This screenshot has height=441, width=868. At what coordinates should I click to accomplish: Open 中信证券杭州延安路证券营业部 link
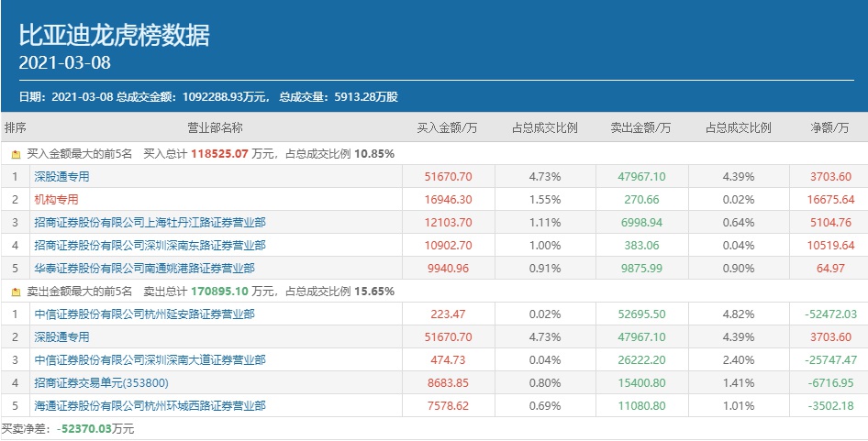(144, 314)
